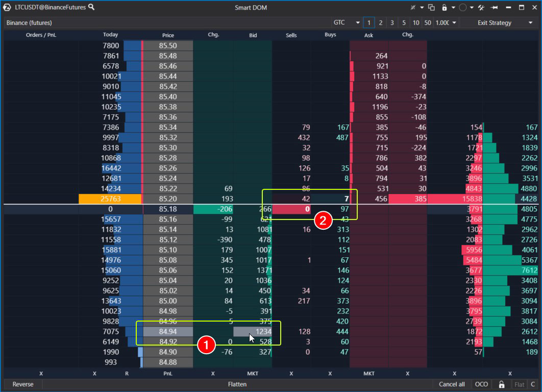Toggle the OCO order mode
The image size is (542, 392).
481,384
